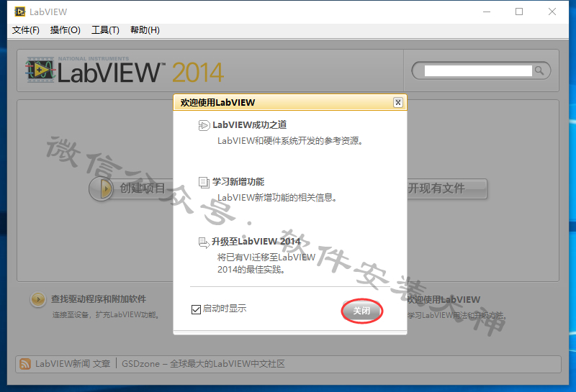Minimize the LabVIEW window

click(x=487, y=12)
